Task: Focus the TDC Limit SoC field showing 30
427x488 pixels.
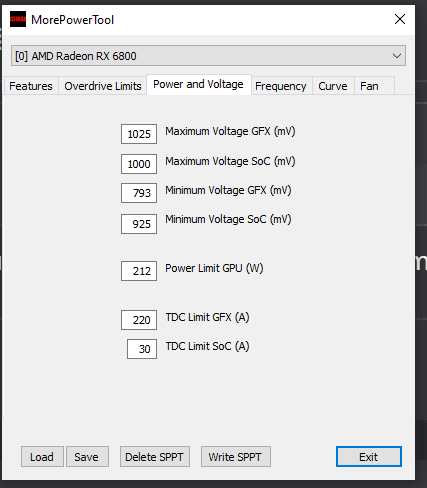Action: tap(142, 349)
